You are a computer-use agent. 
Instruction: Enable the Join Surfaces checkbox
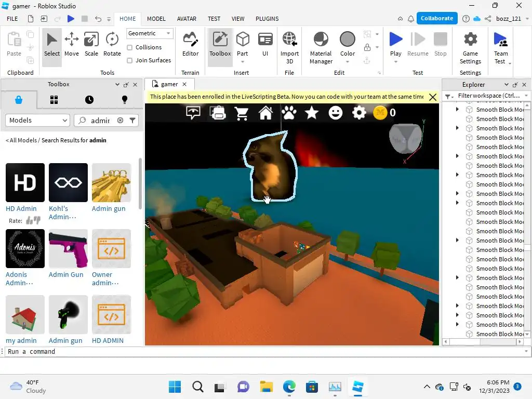point(129,60)
